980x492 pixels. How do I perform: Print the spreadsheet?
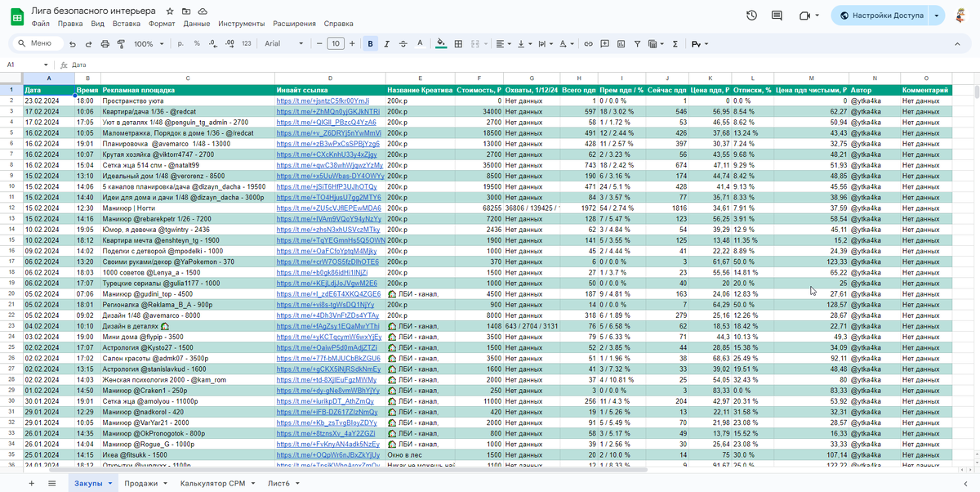pyautogui.click(x=104, y=44)
